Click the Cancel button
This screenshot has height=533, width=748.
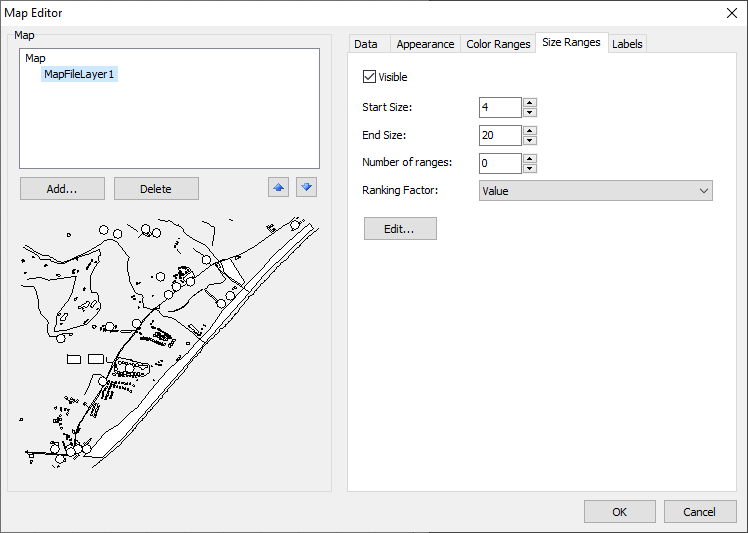click(x=699, y=512)
